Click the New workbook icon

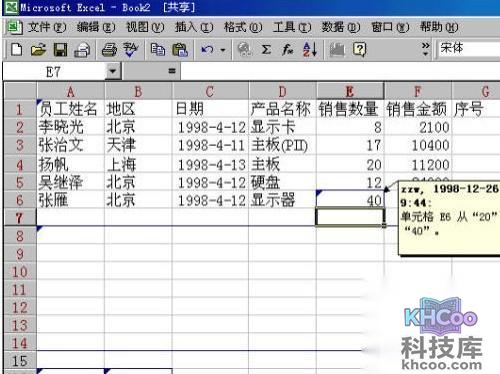tap(17, 50)
